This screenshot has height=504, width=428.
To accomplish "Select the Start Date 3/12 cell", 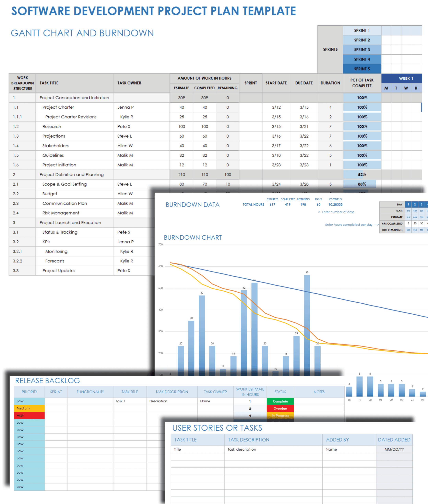I will (x=276, y=107).
